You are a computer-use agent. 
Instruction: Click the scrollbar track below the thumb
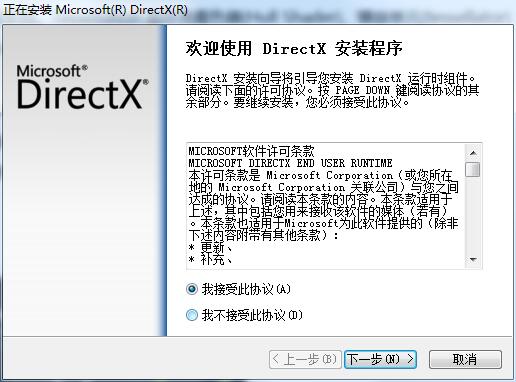[473, 215]
